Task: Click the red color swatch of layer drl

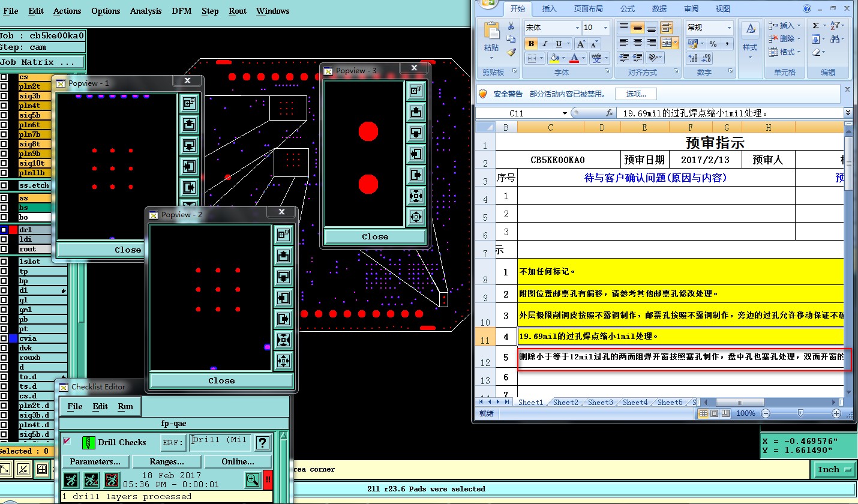Action: click(x=13, y=230)
